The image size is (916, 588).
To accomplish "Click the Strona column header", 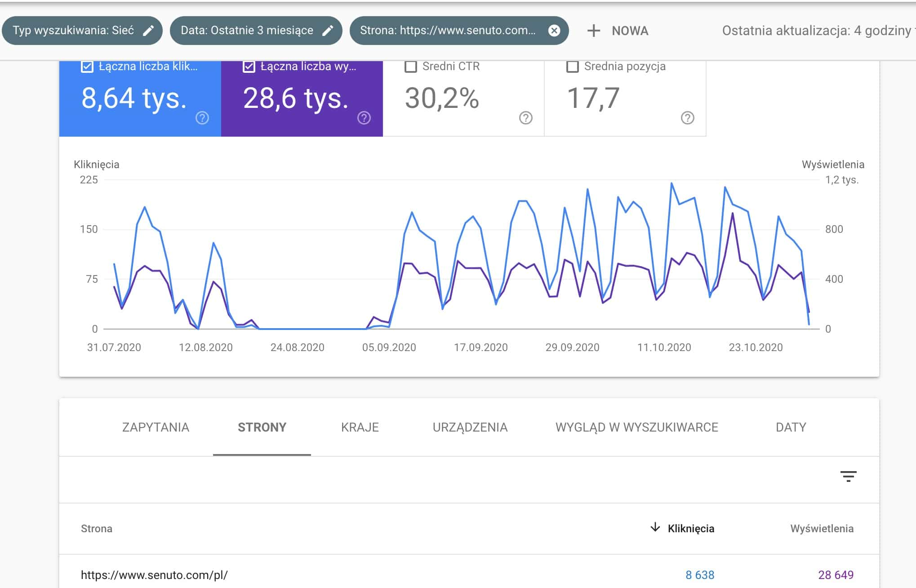I will 97,529.
